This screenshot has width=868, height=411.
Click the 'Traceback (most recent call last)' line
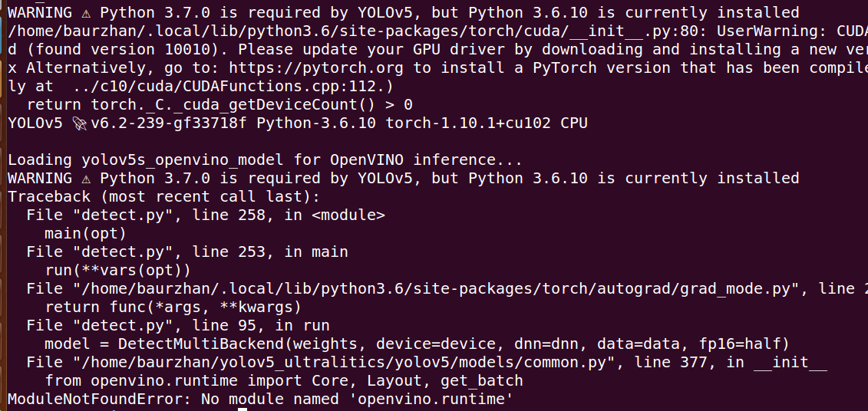tap(164, 197)
